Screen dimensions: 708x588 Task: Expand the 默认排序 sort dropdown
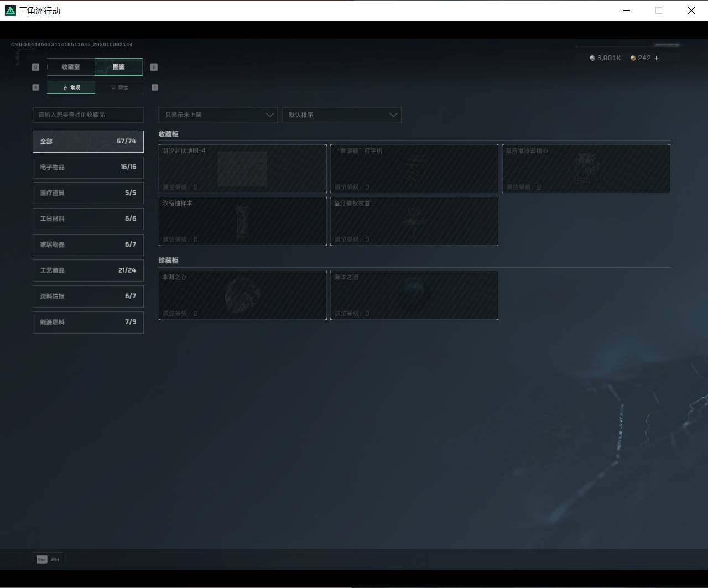tap(342, 115)
